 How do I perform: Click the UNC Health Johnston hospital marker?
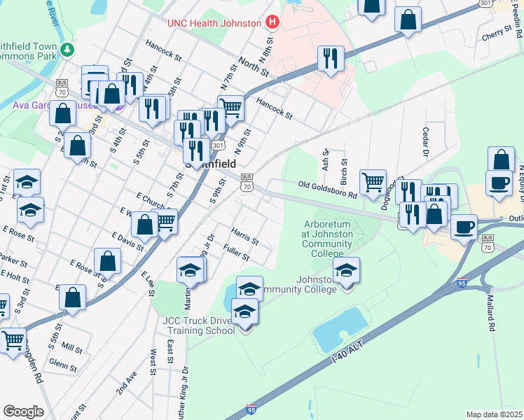coord(273,22)
